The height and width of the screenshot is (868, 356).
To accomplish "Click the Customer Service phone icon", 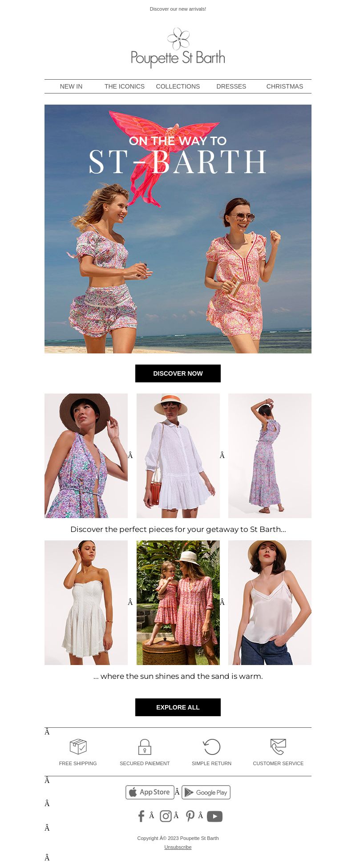I will (278, 746).
